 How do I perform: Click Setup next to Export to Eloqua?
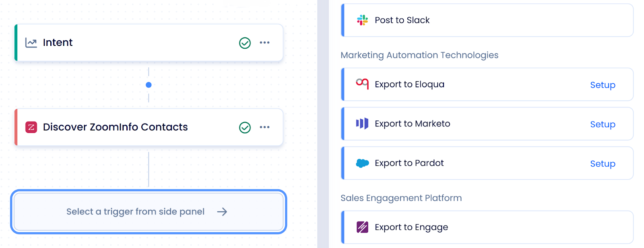coord(603,85)
